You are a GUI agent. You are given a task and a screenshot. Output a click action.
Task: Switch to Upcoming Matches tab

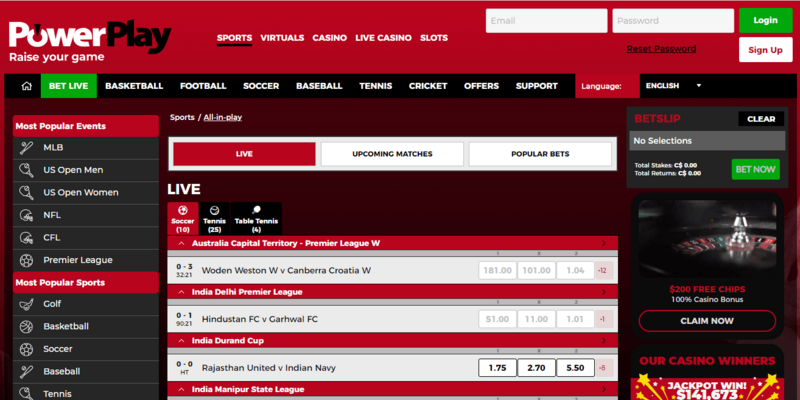click(x=392, y=154)
